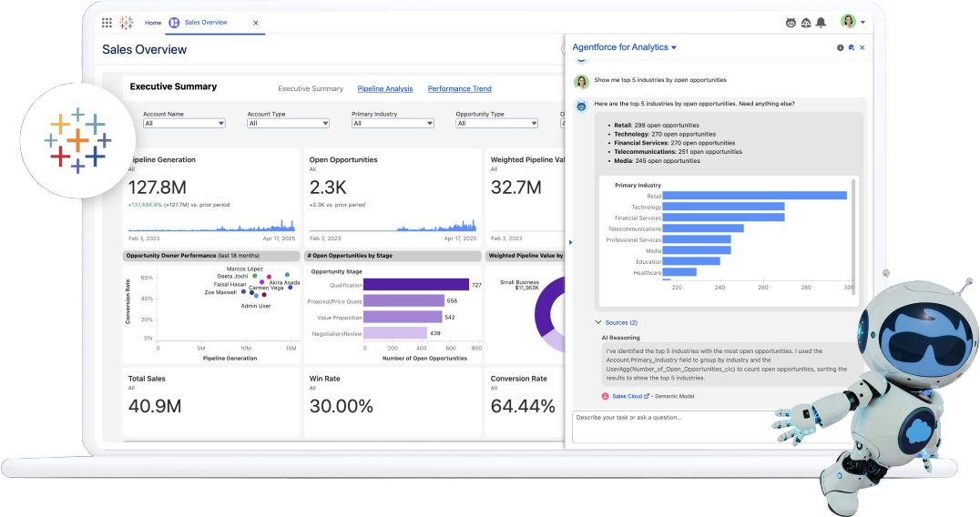This screenshot has width=980, height=517.
Task: Open the Pipeline Analysis link
Action: pyautogui.click(x=385, y=88)
